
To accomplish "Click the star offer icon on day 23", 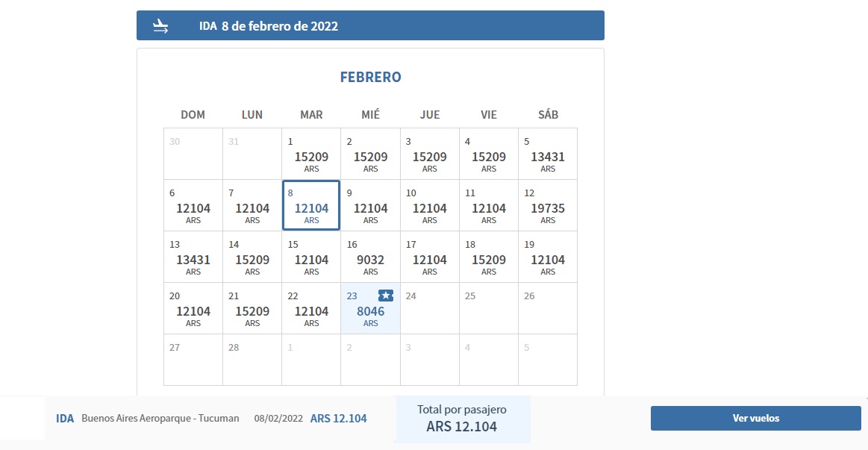I will coord(386,296).
